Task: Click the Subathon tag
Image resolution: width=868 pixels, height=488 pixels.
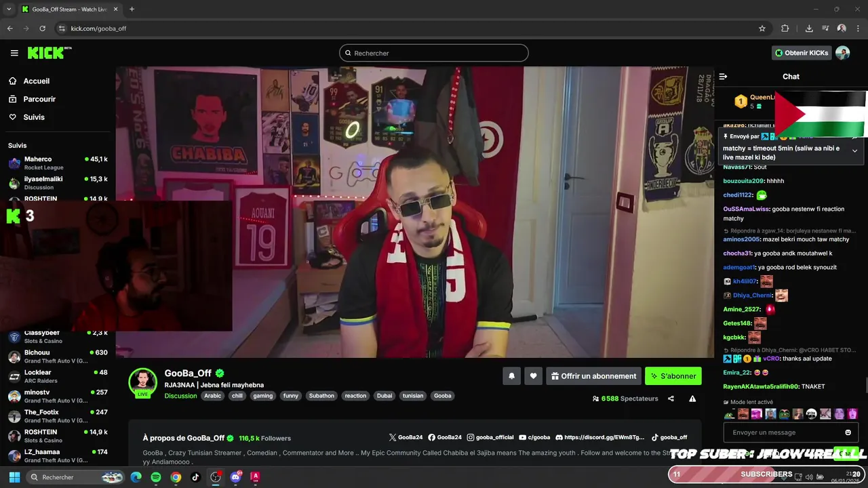Action: coord(321,396)
